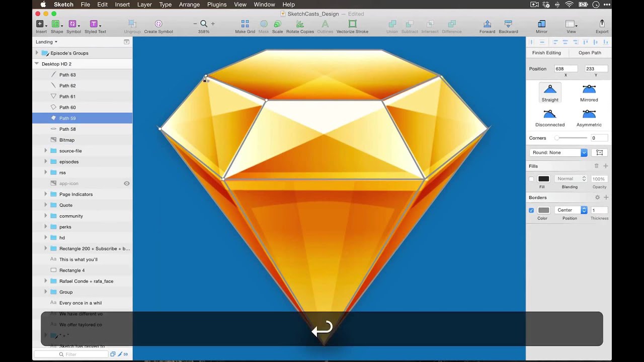Open the Blending mode Normal dropdown
The height and width of the screenshot is (362, 644).
tap(571, 179)
